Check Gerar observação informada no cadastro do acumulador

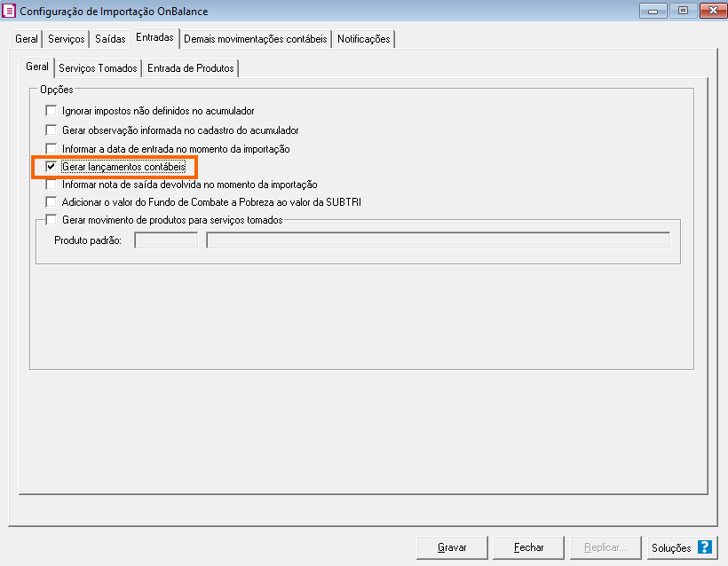click(x=51, y=130)
